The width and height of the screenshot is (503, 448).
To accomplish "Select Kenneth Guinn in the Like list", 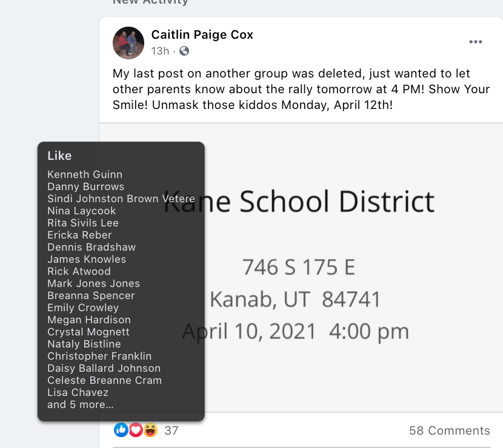I will (85, 174).
